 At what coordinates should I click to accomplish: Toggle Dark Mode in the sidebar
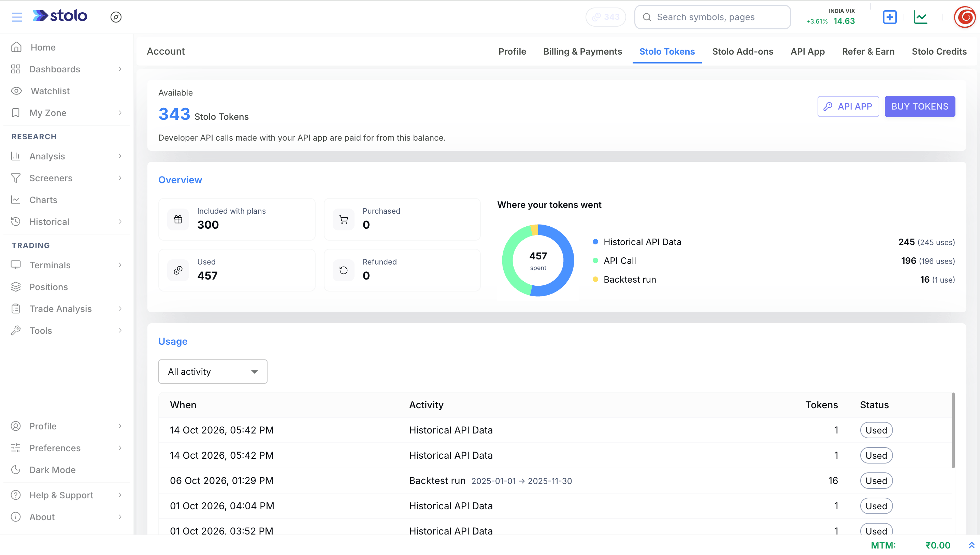(52, 470)
